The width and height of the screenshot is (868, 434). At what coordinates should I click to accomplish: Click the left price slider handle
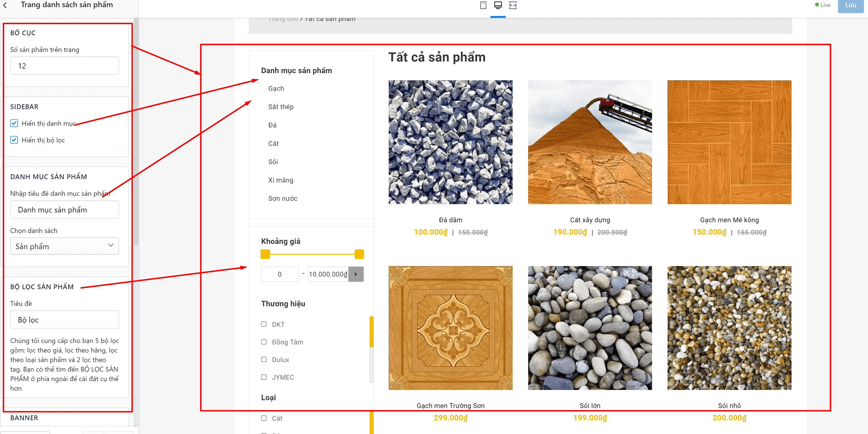point(265,254)
